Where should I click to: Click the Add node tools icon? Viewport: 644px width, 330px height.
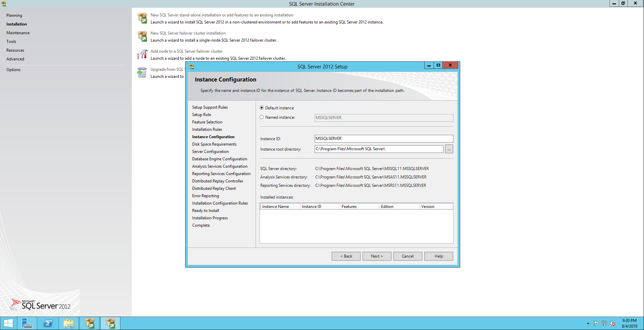pos(142,54)
